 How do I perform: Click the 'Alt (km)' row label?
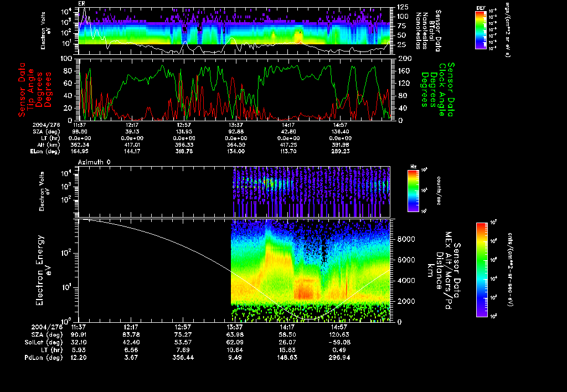49,145
